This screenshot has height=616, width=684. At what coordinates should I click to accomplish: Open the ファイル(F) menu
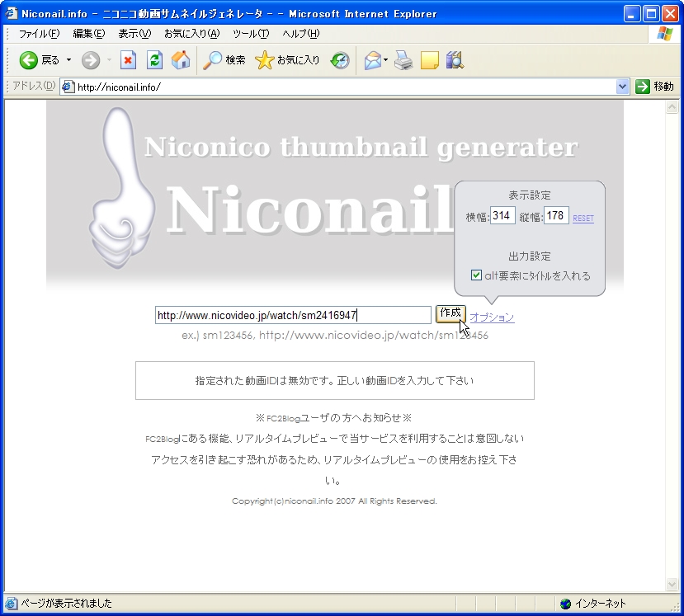pos(39,34)
